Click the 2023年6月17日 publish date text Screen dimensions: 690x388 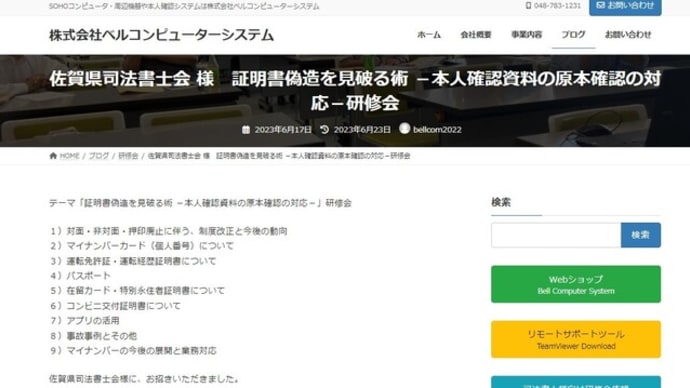coord(283,130)
